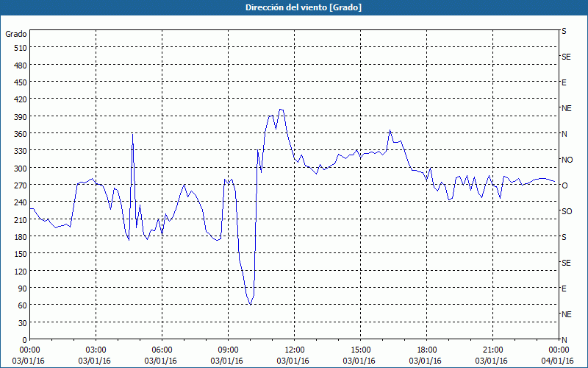
Task: Select the 60 degree axis value
Action: pyautogui.click(x=23, y=305)
